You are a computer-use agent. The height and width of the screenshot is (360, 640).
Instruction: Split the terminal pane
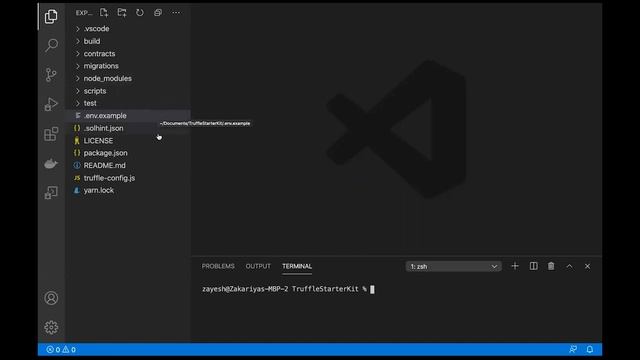click(533, 266)
